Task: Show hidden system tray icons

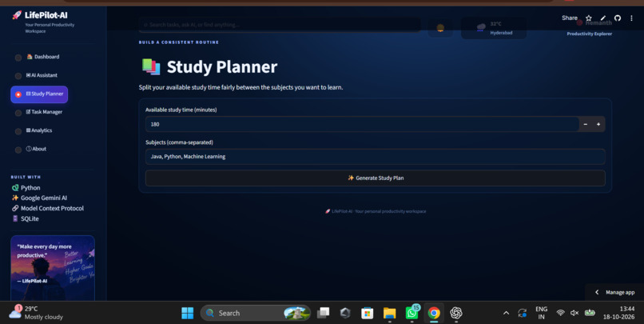Action: pos(506,314)
